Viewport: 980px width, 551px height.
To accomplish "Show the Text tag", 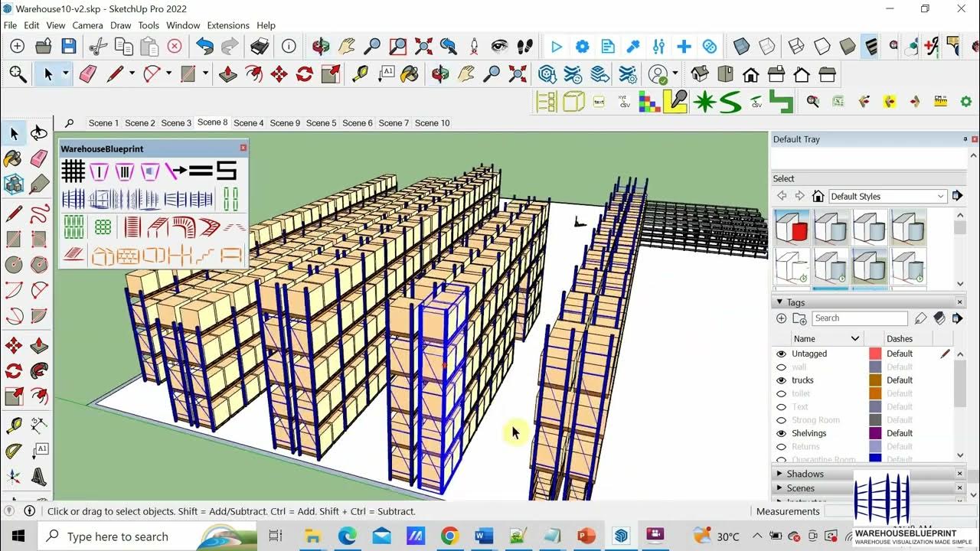I will (x=781, y=406).
